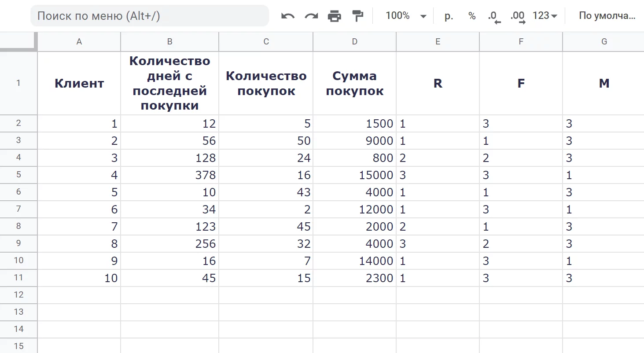Image resolution: width=644 pixels, height=353 pixels.
Task: Increase decimal places button
Action: click(x=517, y=17)
